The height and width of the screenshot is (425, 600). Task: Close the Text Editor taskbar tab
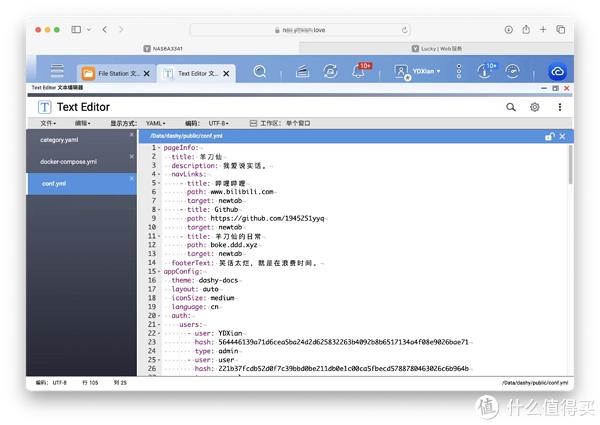click(227, 73)
